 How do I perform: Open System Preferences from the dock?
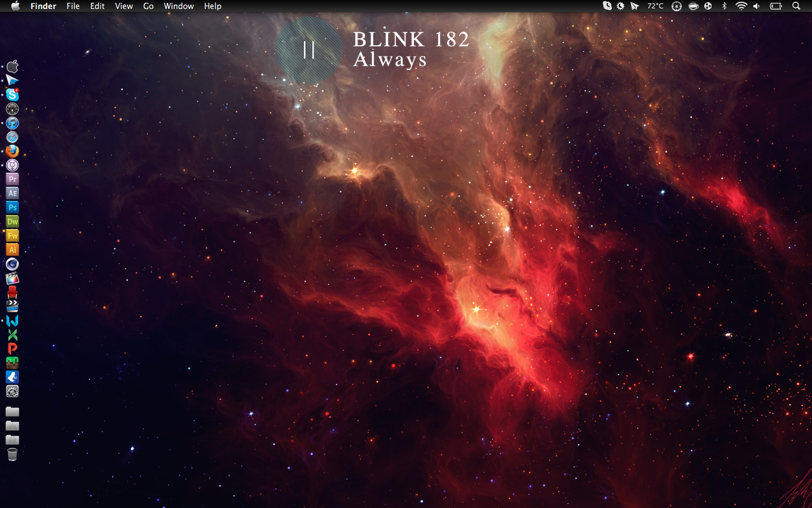12,391
